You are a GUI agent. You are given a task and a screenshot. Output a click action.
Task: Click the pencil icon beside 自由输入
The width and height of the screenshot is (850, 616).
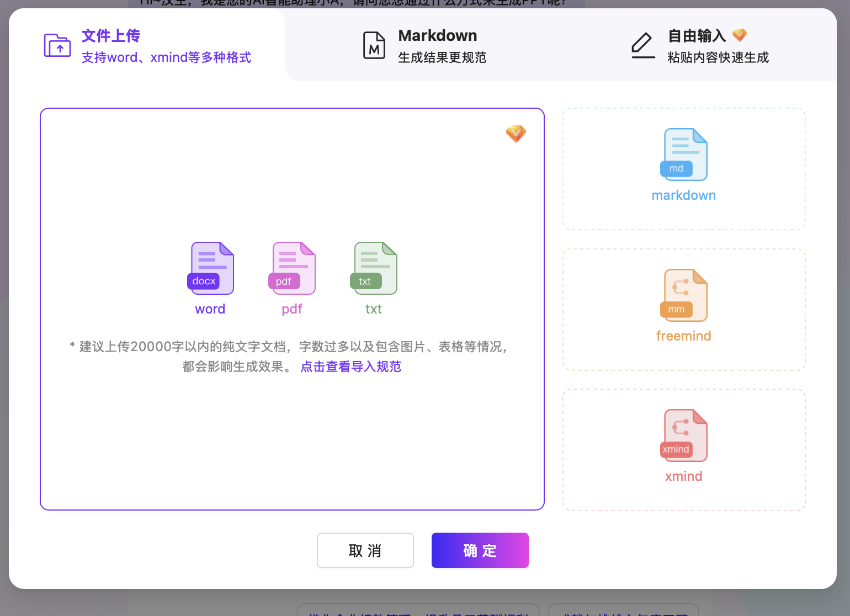pyautogui.click(x=642, y=45)
